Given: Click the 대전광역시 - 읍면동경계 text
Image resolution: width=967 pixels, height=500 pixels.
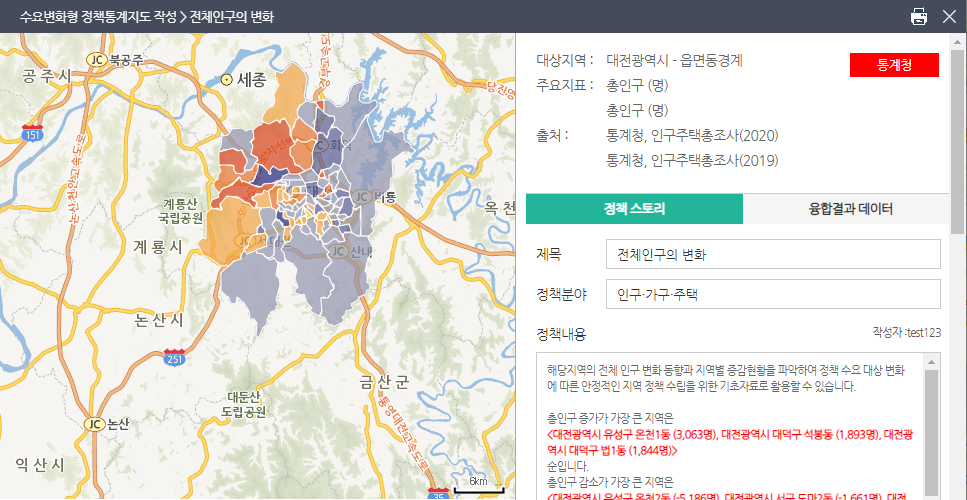Looking at the screenshot, I should tap(675, 61).
